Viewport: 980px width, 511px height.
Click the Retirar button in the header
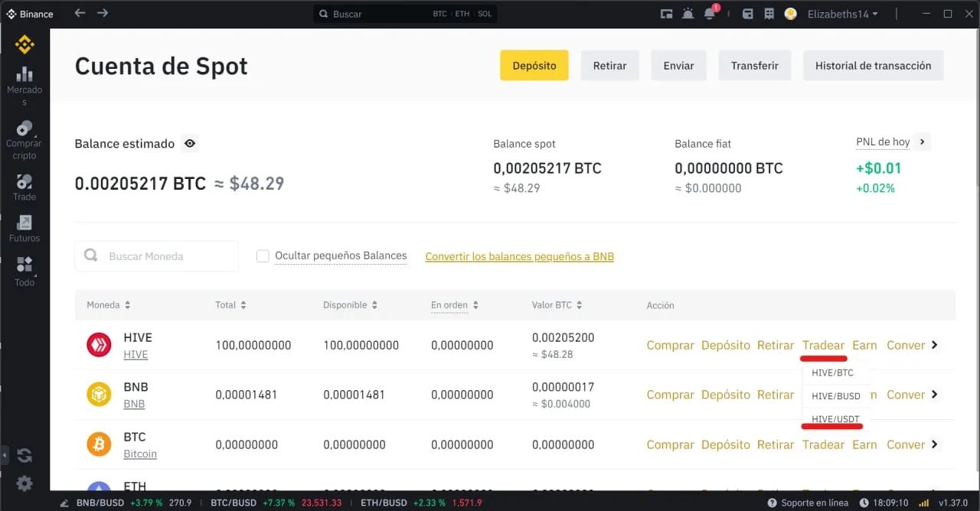coord(609,66)
